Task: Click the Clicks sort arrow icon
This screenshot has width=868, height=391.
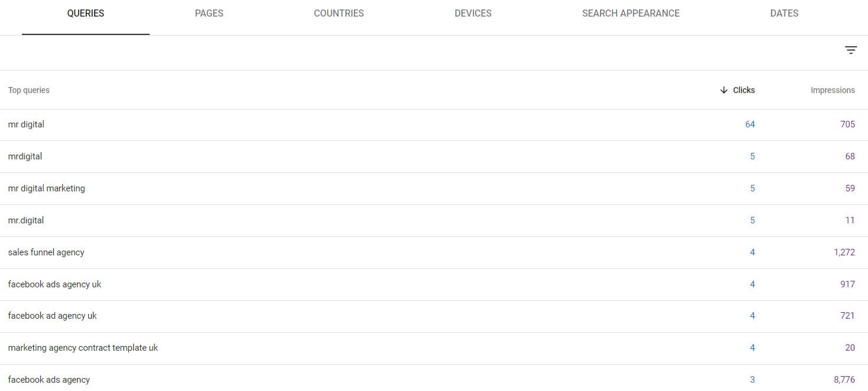Action: [x=724, y=90]
